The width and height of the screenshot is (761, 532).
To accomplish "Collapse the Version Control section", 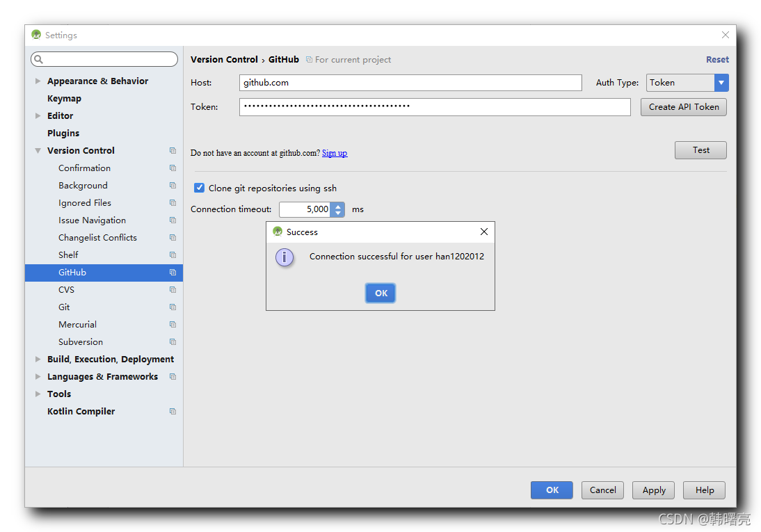I will [x=38, y=150].
